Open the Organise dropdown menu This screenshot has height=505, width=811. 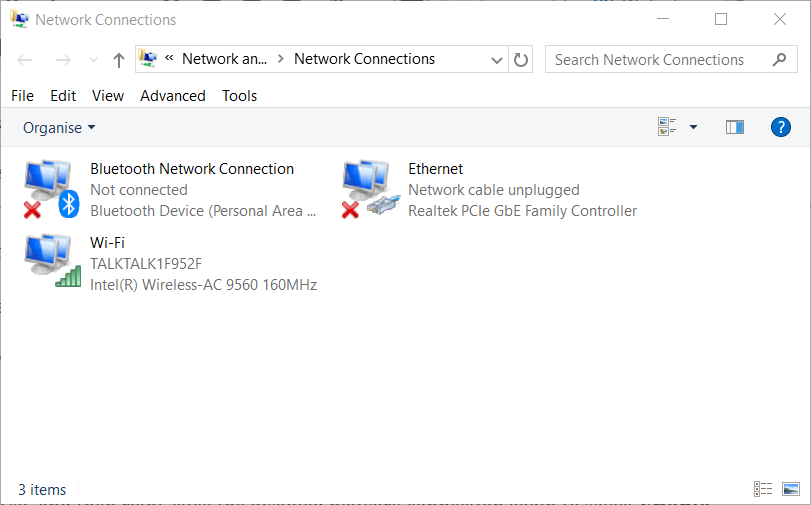[59, 127]
